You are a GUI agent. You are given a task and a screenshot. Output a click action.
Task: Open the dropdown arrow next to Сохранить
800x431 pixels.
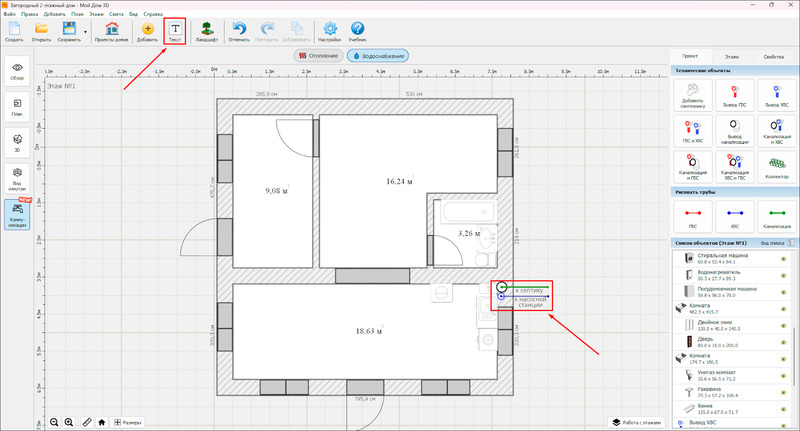click(x=86, y=31)
